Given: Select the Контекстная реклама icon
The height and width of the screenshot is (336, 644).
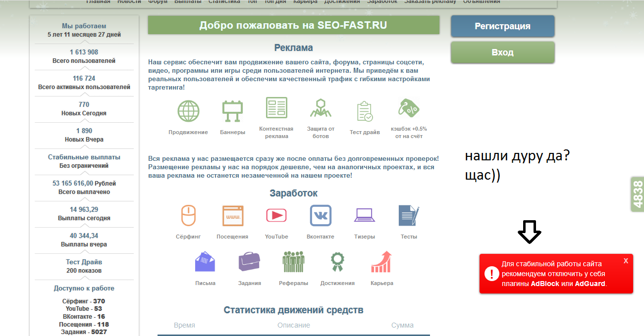Looking at the screenshot, I should [x=276, y=107].
